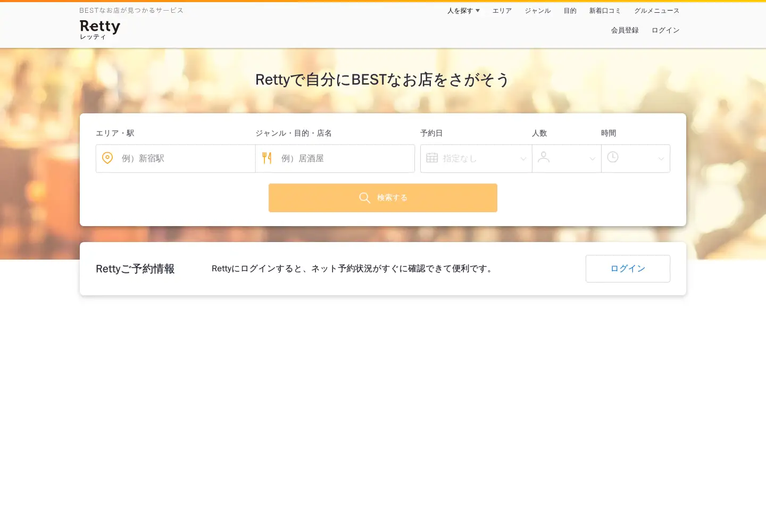Click the clock icon in 時間 field

pyautogui.click(x=613, y=157)
